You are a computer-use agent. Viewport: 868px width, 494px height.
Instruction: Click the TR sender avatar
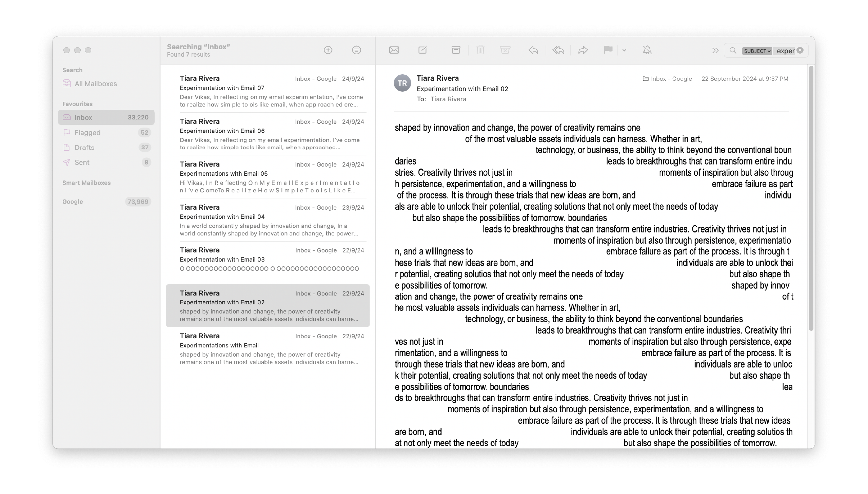(x=402, y=83)
